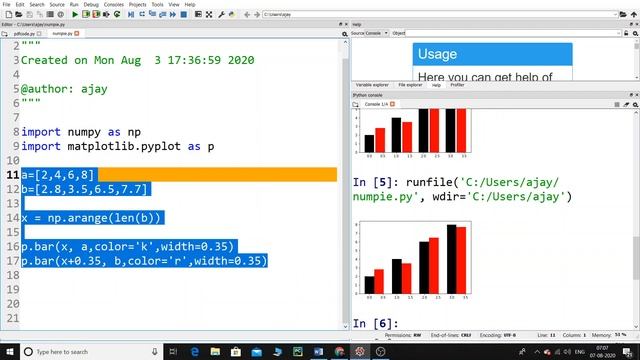This screenshot has height=360, width=640.
Task: Open the Source menu
Action: 57,4
